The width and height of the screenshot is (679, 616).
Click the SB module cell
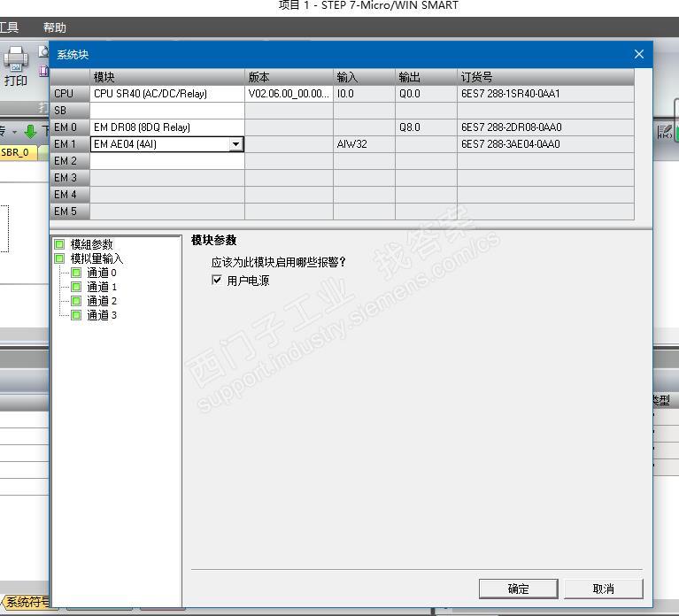[x=167, y=111]
